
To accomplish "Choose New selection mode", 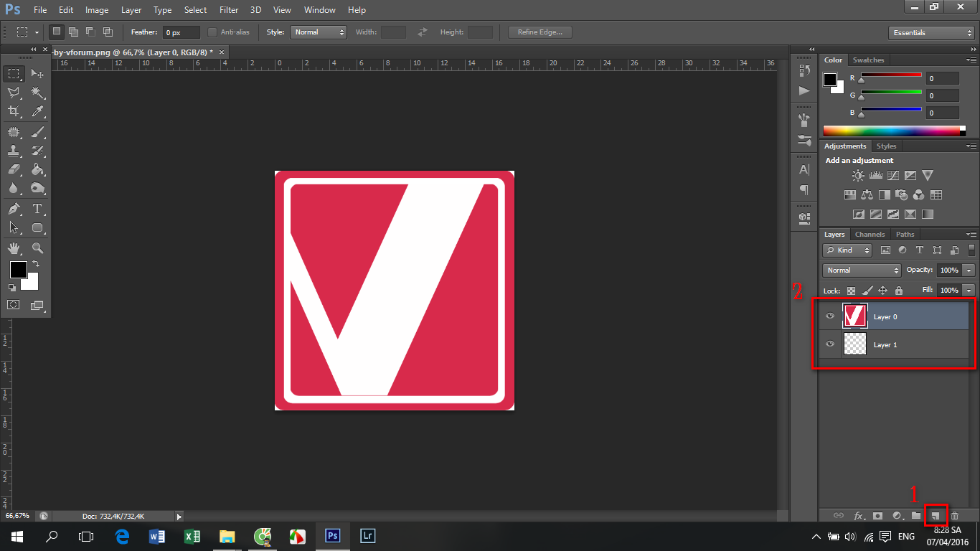I will [x=56, y=32].
